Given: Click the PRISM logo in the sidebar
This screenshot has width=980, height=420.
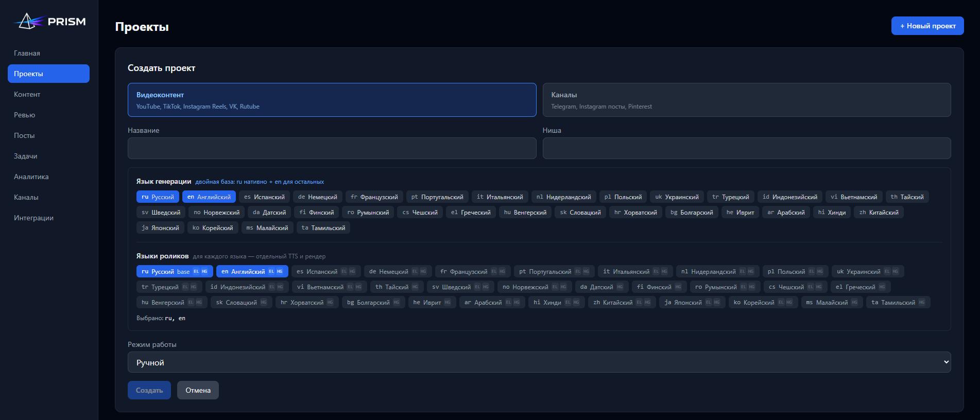Looking at the screenshot, I should click(49, 22).
